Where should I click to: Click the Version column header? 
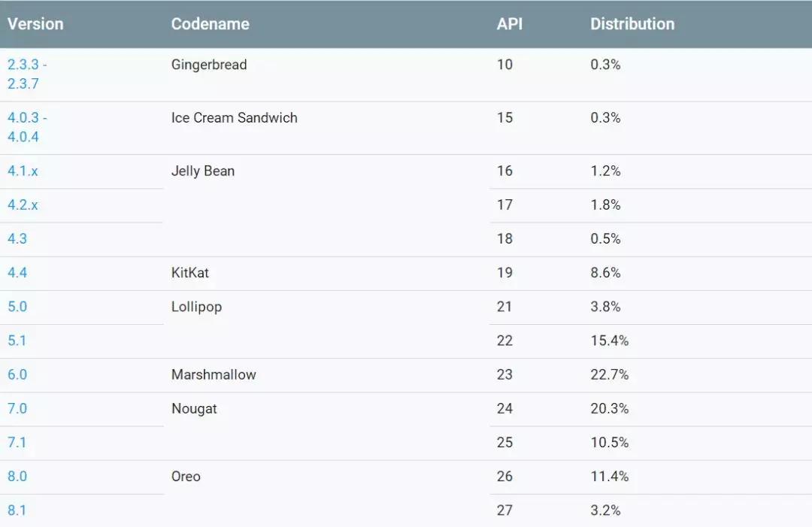click(35, 23)
